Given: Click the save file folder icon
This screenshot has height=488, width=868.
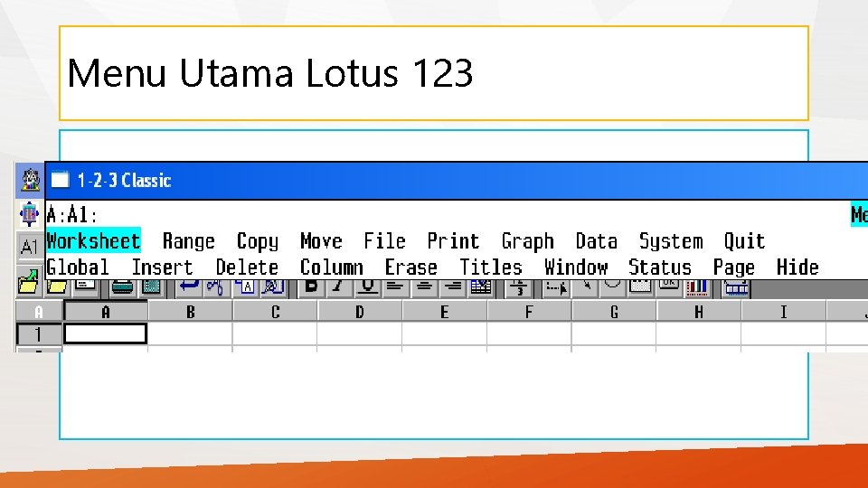Looking at the screenshot, I should [56, 286].
